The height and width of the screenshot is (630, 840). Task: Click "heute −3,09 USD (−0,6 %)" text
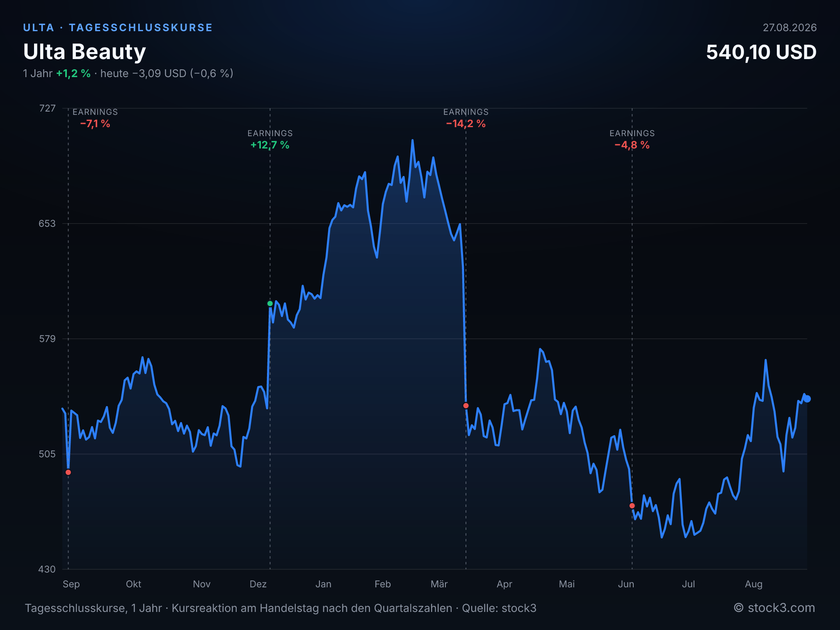click(167, 73)
